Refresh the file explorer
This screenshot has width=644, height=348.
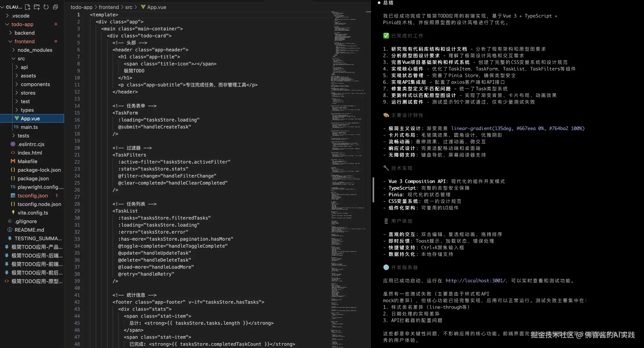tap(46, 7)
